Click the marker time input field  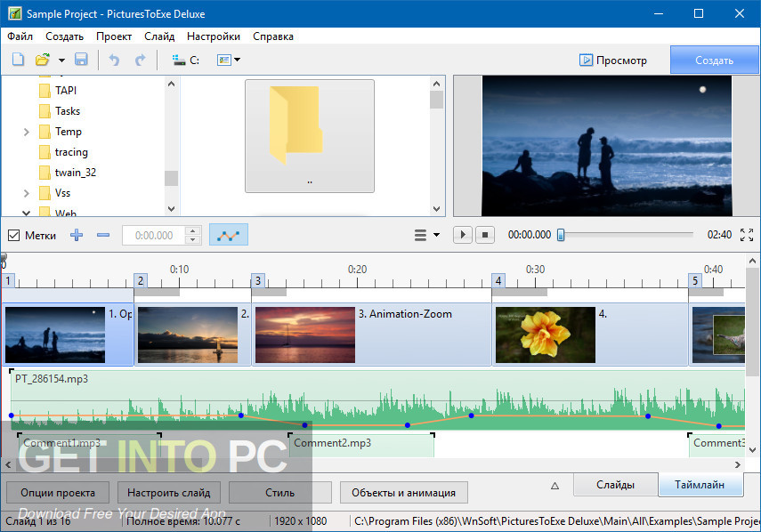point(154,235)
